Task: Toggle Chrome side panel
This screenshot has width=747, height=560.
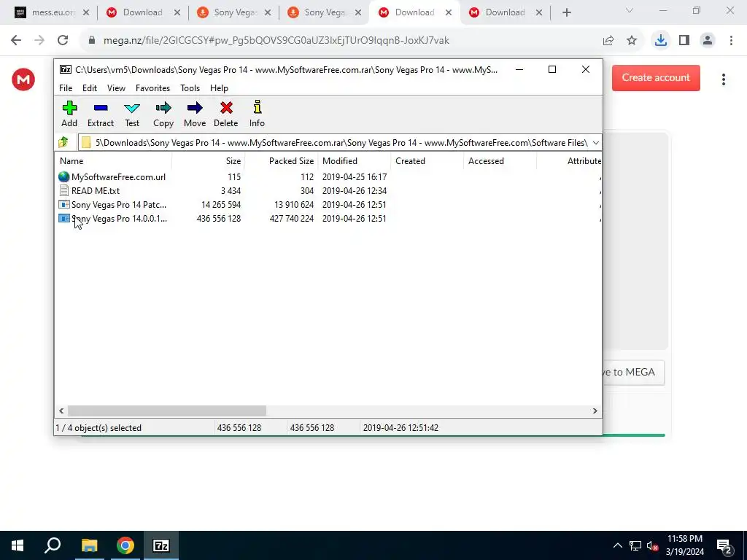Action: coord(684,41)
